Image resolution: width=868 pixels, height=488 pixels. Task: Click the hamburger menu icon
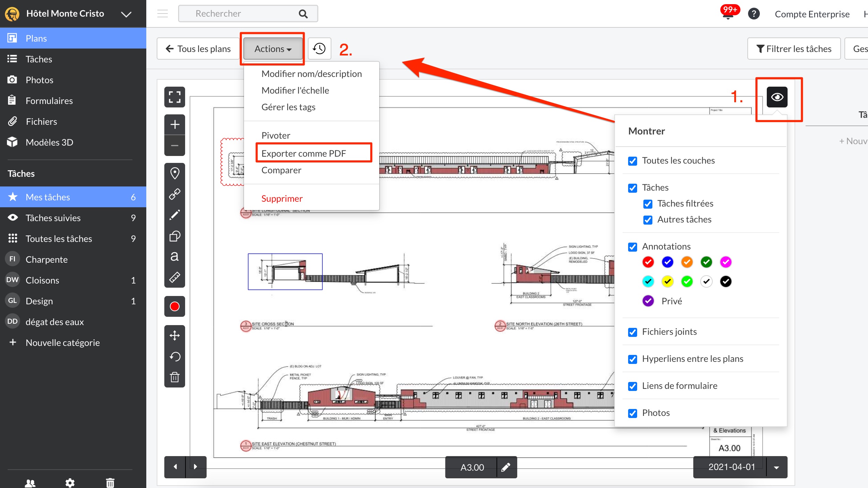tap(163, 14)
